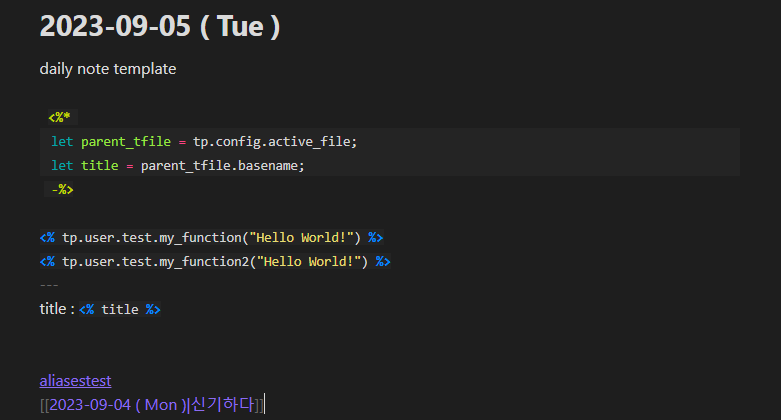Click the --- horizontal rule line

click(49, 285)
